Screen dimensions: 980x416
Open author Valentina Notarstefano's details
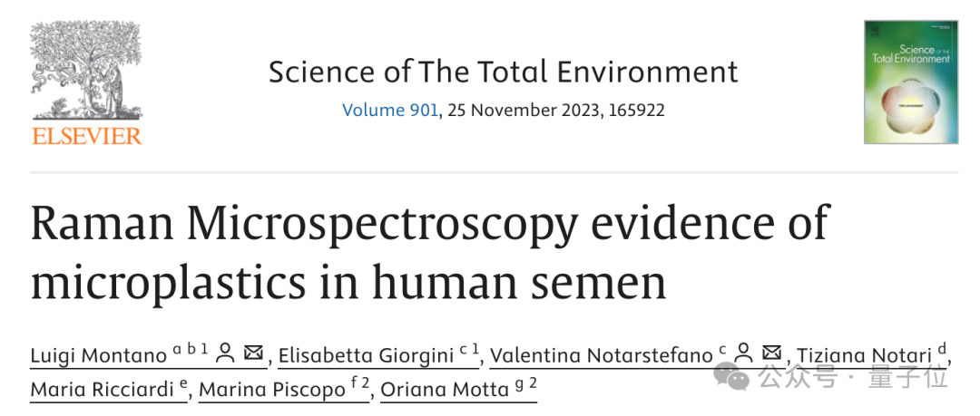pyautogui.click(x=602, y=356)
